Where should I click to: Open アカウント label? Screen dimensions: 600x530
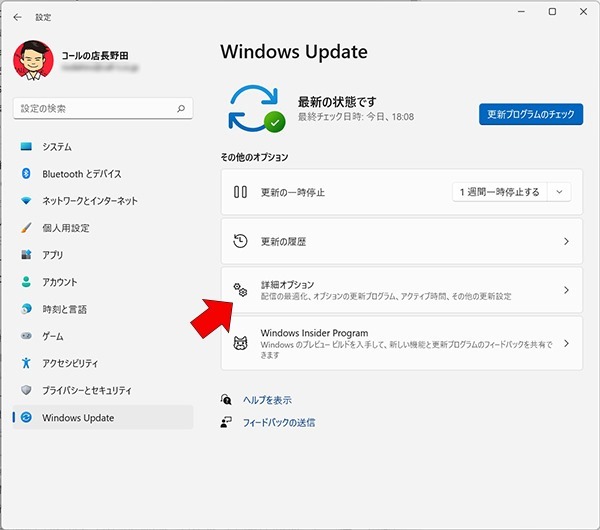(x=60, y=282)
